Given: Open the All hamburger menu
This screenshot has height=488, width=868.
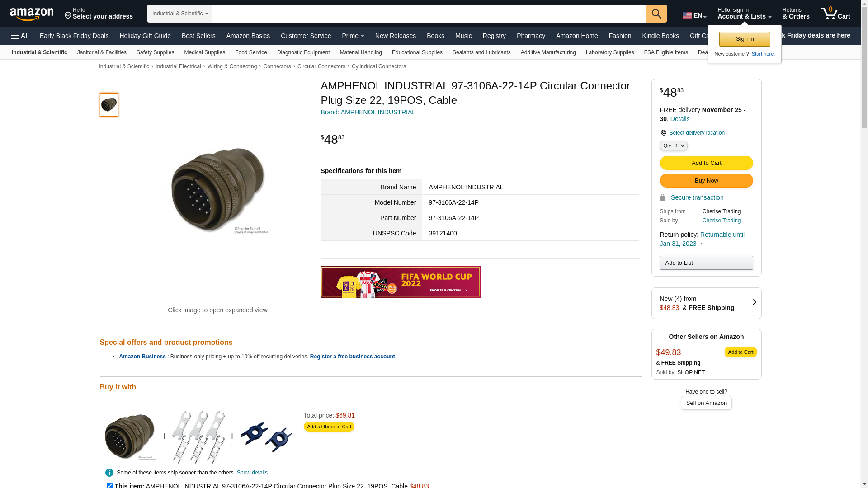Looking at the screenshot, I should coord(20,36).
